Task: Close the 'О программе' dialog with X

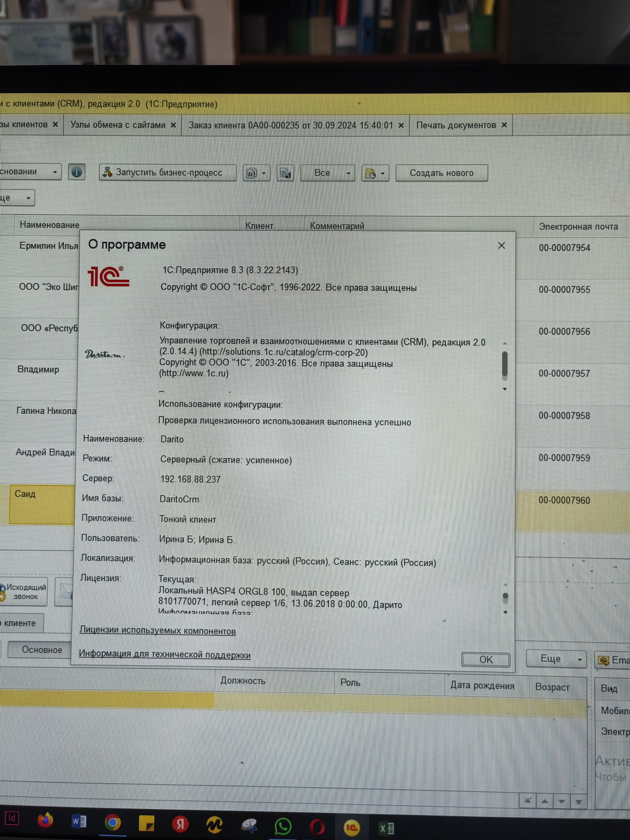Action: [501, 246]
